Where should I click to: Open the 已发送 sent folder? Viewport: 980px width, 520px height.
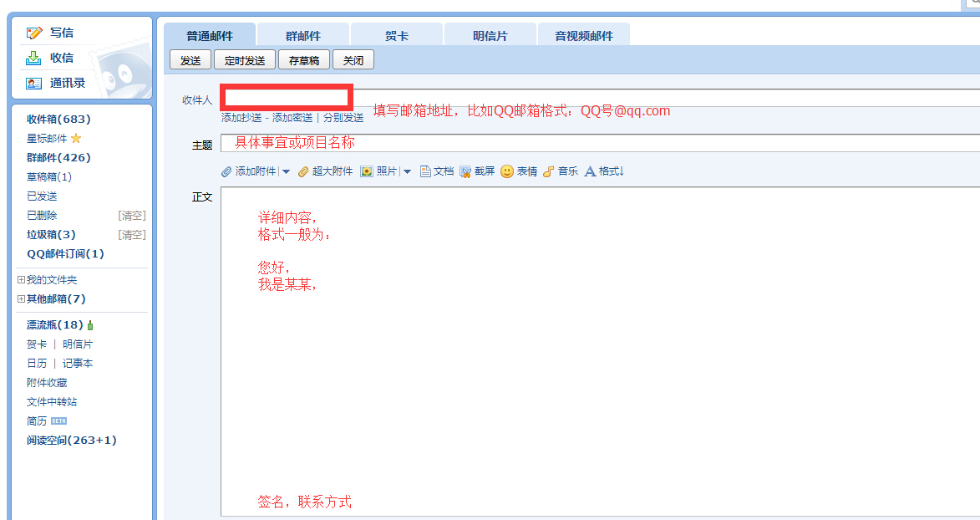42,196
